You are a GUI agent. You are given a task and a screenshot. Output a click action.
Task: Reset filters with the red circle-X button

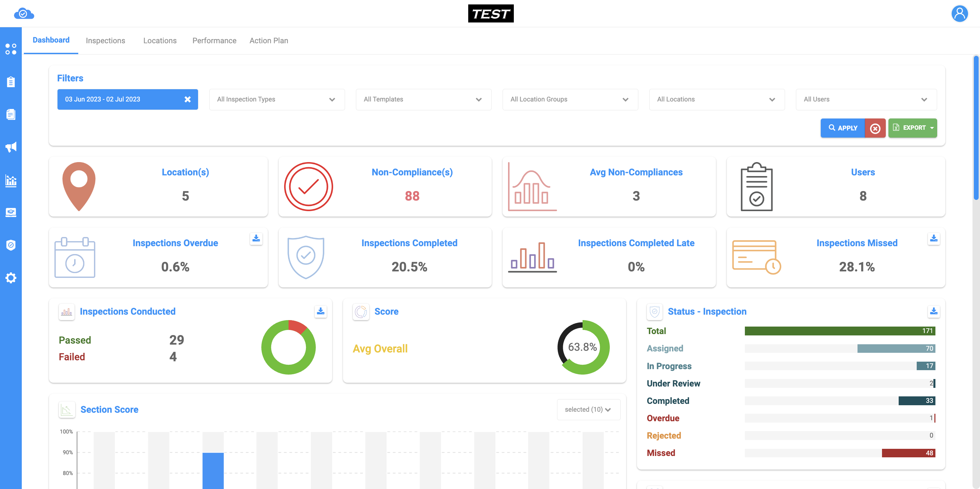[x=875, y=128]
